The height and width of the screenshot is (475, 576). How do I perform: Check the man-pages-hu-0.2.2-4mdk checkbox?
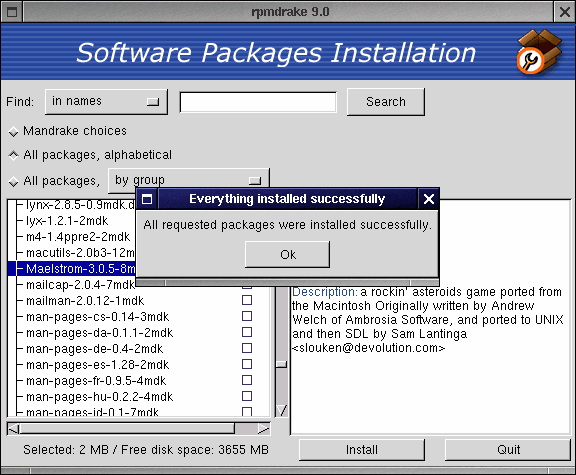pyautogui.click(x=247, y=396)
